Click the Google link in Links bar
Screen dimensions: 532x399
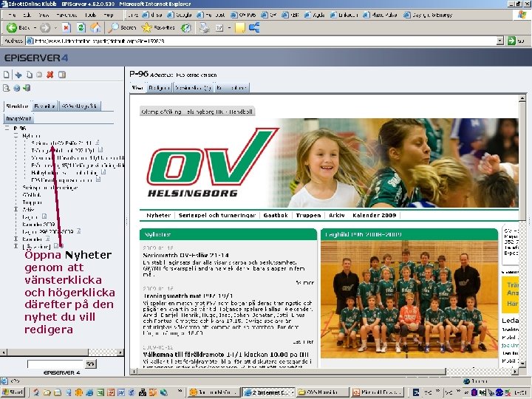pyautogui.click(x=179, y=15)
